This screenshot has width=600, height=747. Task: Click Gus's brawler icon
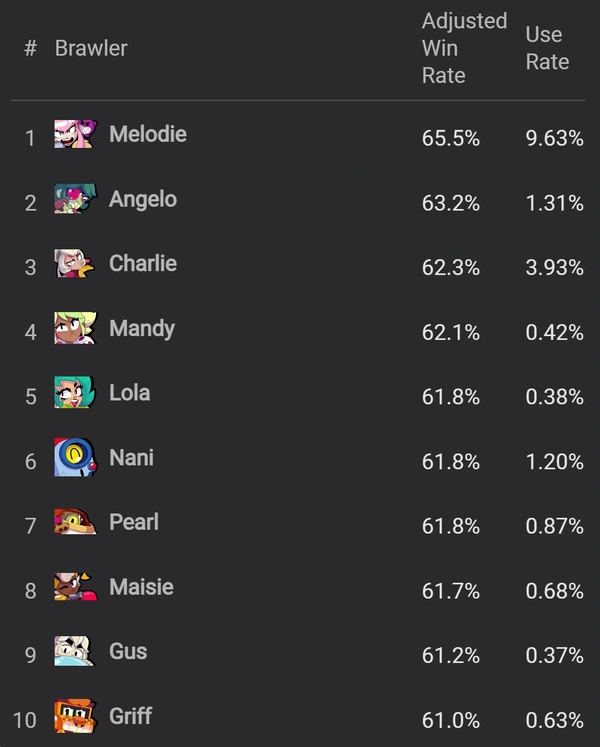coord(74,651)
